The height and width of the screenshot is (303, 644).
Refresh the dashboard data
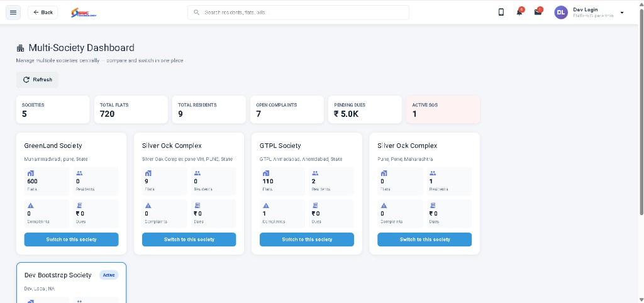point(37,80)
